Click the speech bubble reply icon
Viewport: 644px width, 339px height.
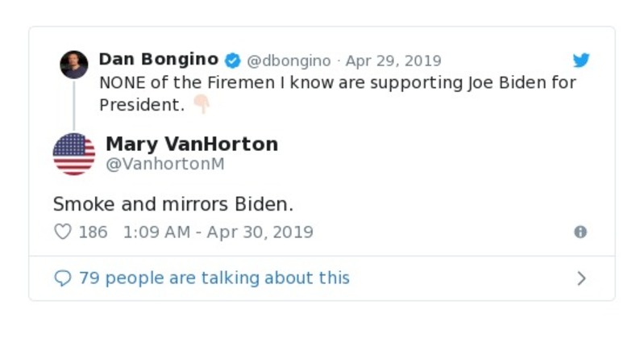pos(63,278)
